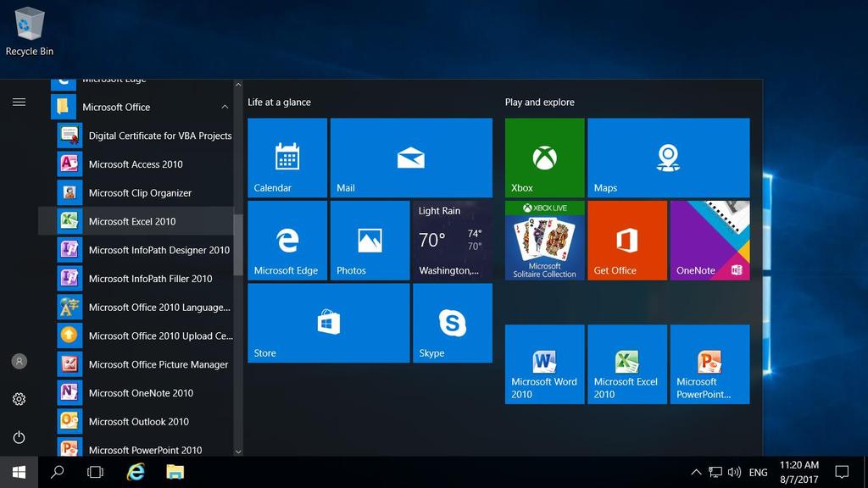Launch Microsoft Excel 2010 from app list
868x488 pixels.
136,221
